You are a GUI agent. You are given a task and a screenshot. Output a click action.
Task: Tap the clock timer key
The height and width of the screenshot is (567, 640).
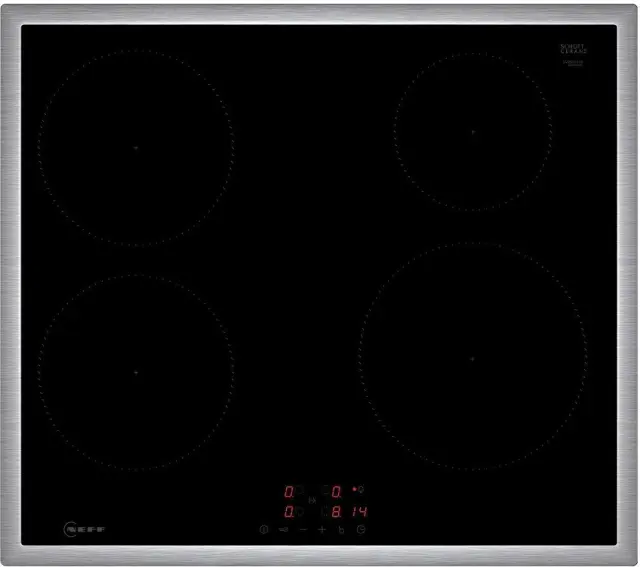361,529
